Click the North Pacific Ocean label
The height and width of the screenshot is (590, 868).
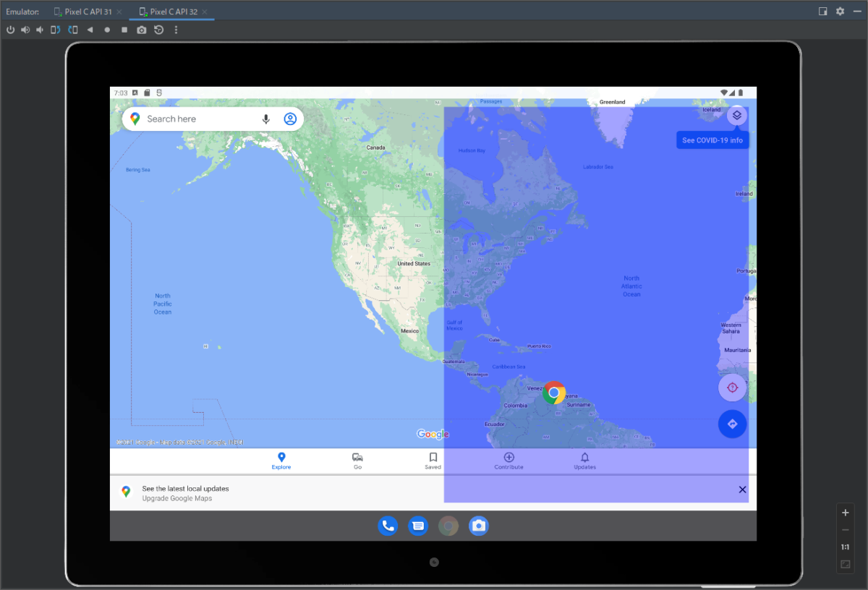pyautogui.click(x=163, y=304)
